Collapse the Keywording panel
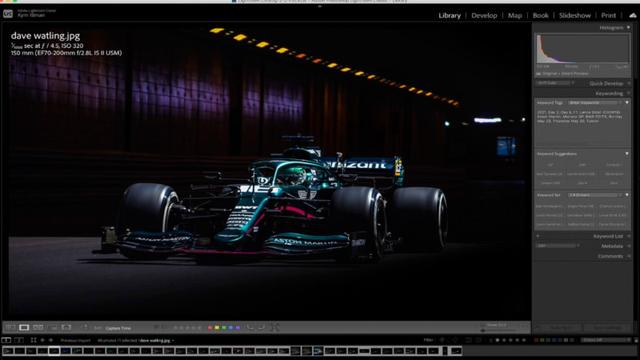The image size is (640, 360). point(629,93)
